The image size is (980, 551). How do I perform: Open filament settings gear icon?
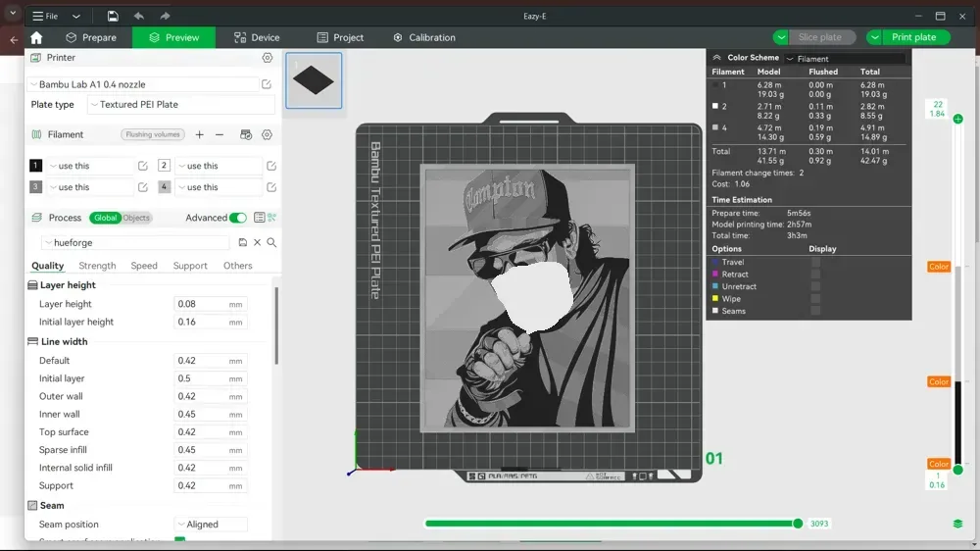click(x=267, y=134)
